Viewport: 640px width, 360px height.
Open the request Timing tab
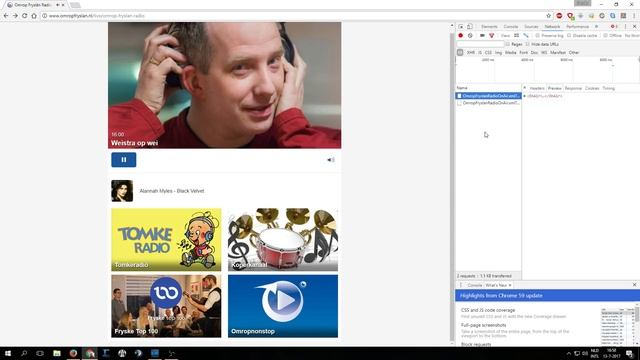(608, 88)
